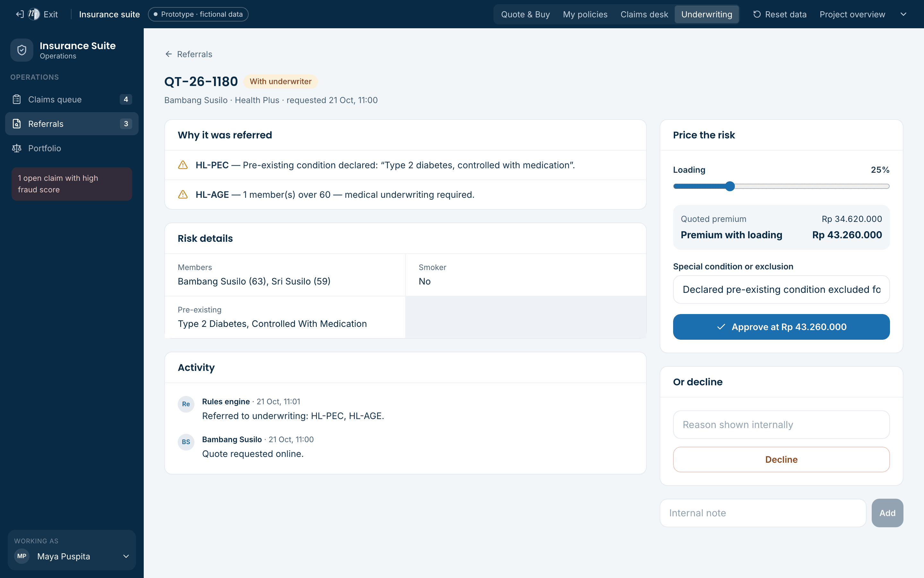Go to Claims desk tab
This screenshot has width=924, height=578.
coord(644,14)
